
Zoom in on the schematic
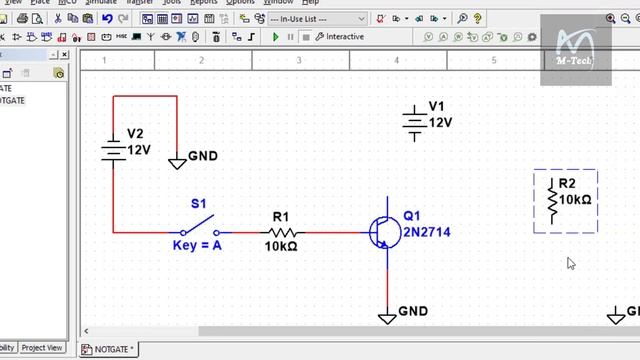point(611,18)
